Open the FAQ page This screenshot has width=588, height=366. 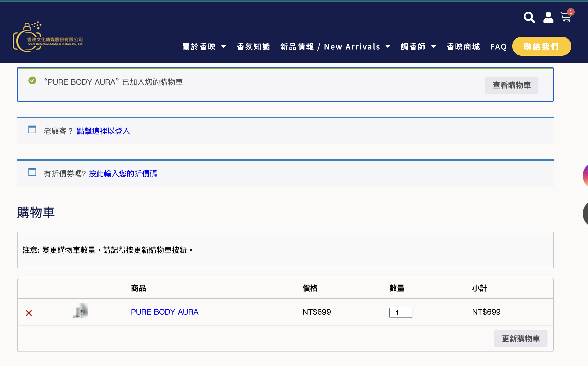coord(498,46)
